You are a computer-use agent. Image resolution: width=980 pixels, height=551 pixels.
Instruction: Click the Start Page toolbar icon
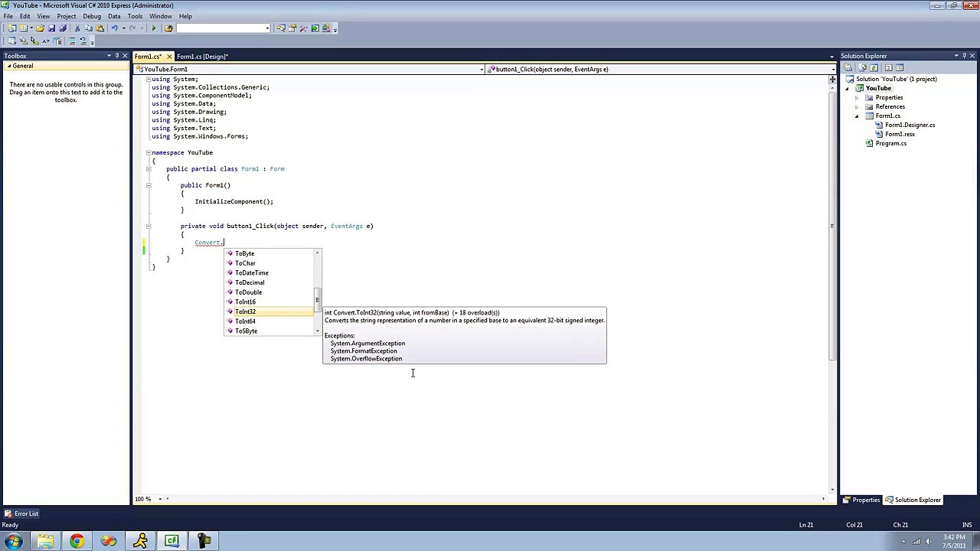[x=315, y=28]
